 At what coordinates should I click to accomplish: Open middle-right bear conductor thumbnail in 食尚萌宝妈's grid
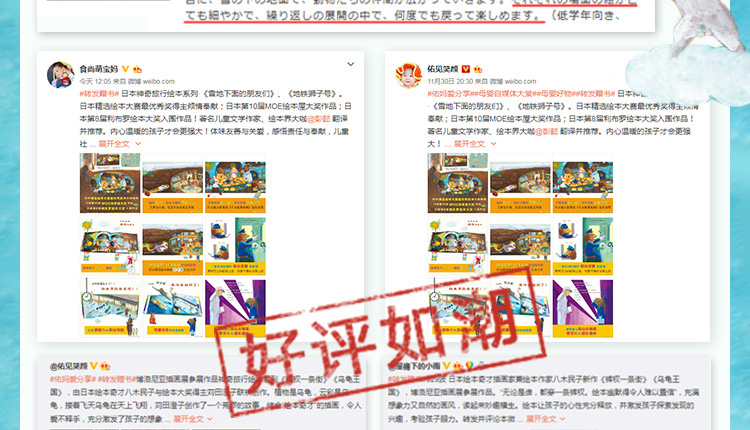(235, 245)
